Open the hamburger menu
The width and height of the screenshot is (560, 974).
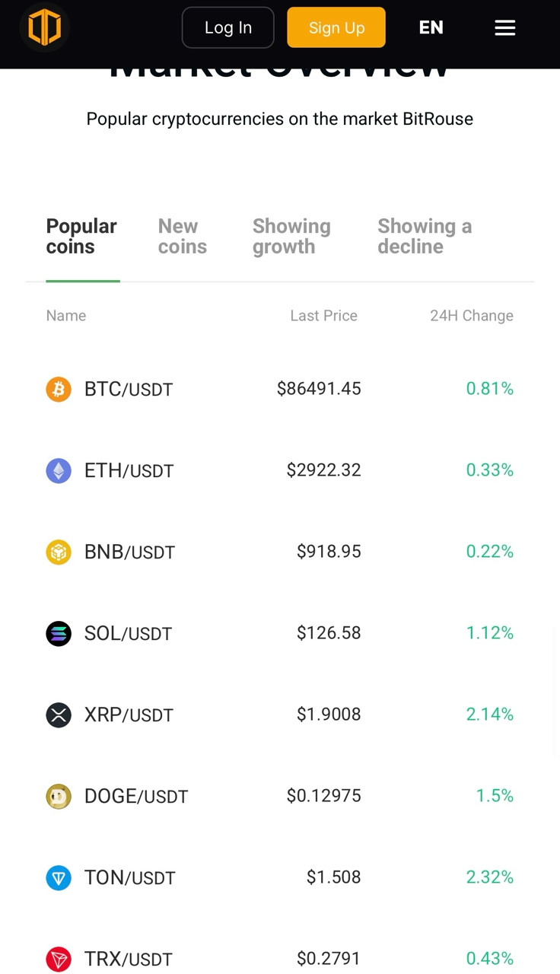coord(504,27)
